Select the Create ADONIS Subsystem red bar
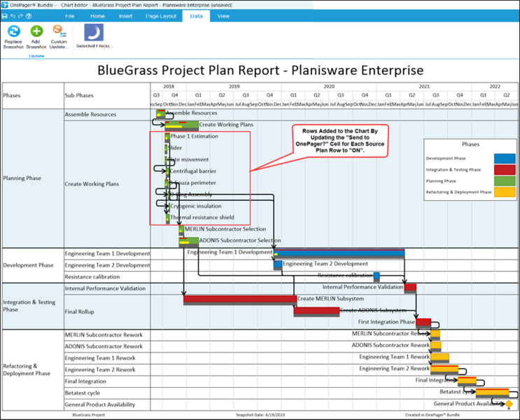The height and width of the screenshot is (420, 520). click(316, 311)
